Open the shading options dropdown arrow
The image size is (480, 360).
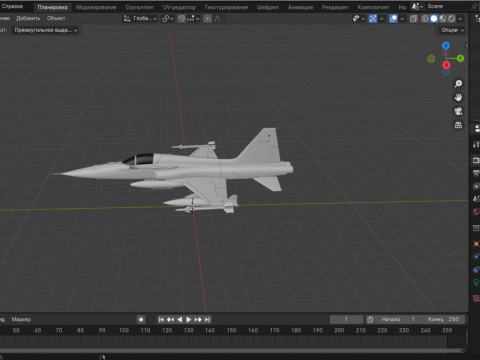click(x=460, y=19)
